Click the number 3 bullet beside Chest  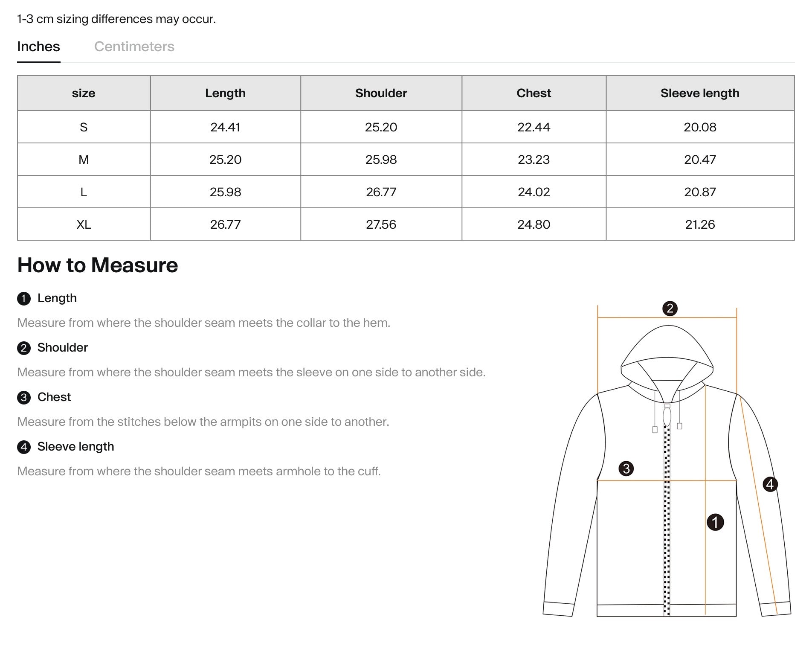pyautogui.click(x=24, y=397)
